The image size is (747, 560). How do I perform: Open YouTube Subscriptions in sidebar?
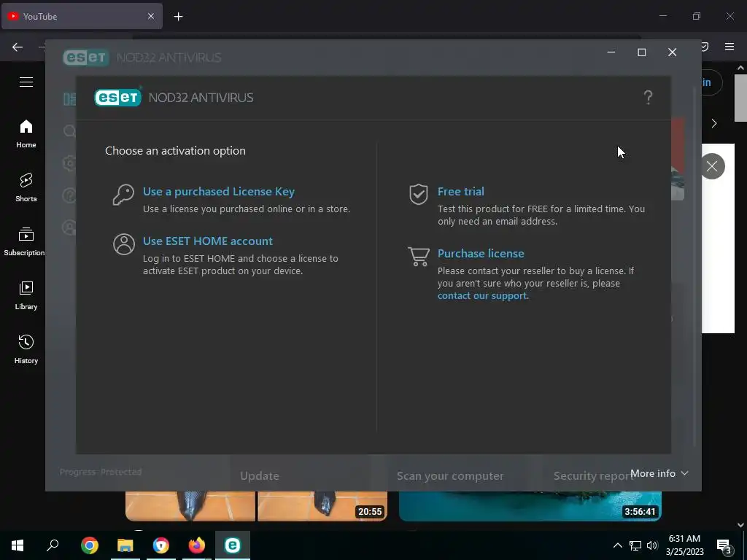24,242
